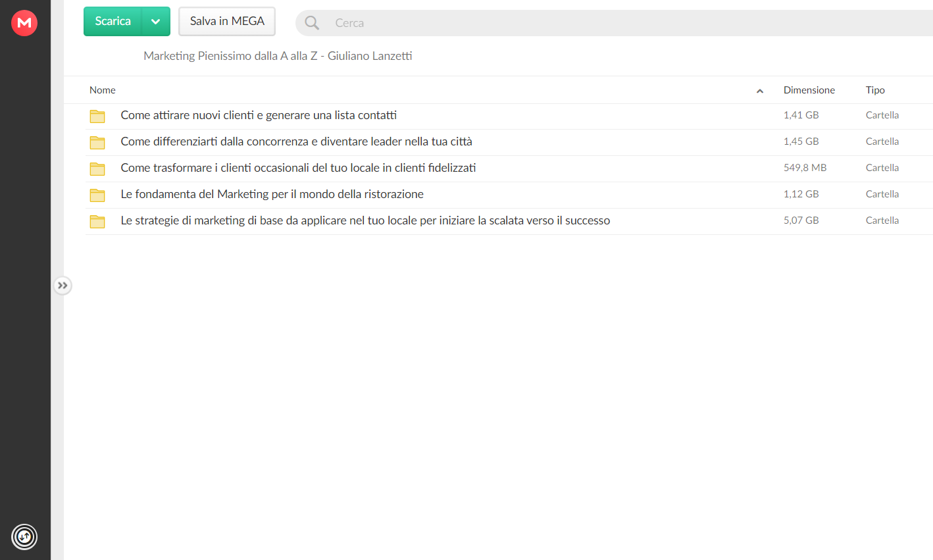Click the green Scarica button

[113, 21]
